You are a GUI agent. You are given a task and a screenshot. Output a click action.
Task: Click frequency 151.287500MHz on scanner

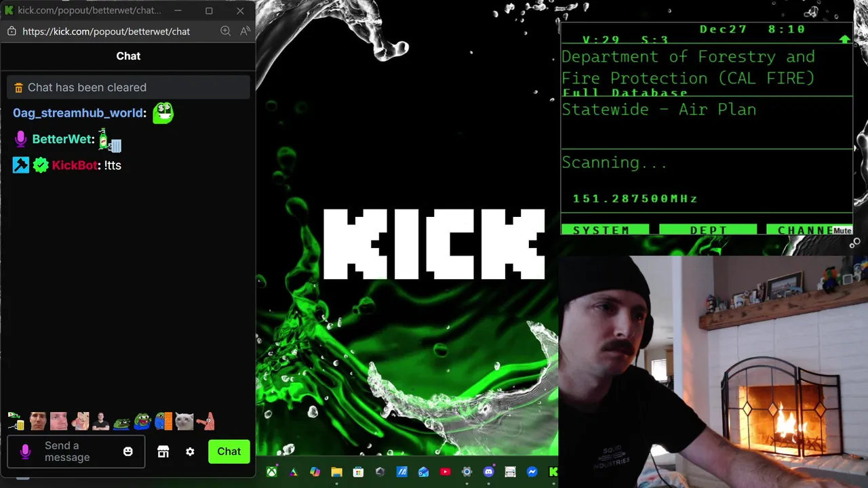(635, 199)
